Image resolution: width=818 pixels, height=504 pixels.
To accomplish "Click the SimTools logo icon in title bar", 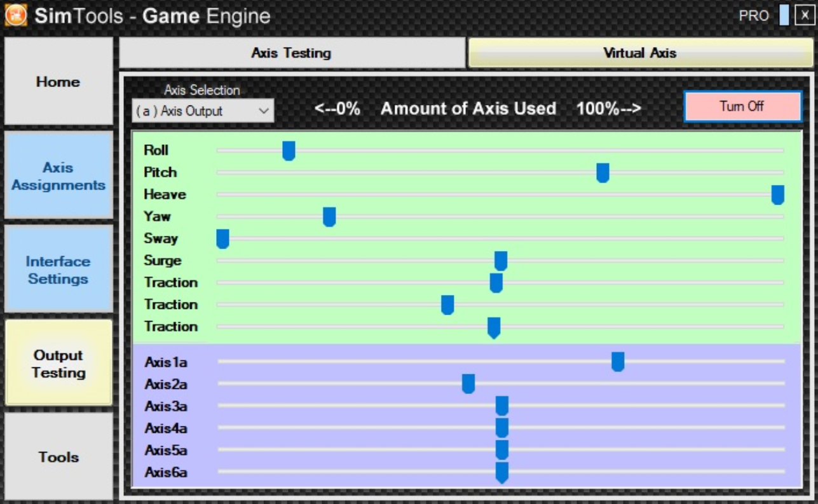I will pos(16,15).
